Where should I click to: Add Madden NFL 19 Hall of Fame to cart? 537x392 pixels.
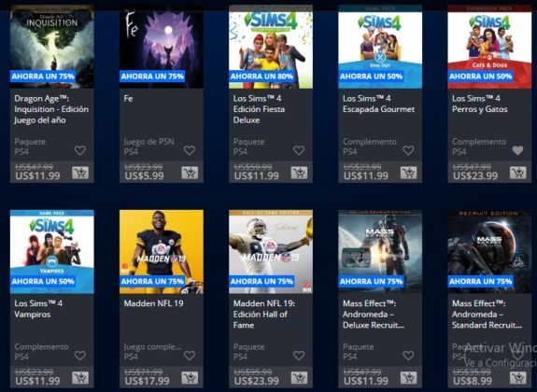pos(299,378)
